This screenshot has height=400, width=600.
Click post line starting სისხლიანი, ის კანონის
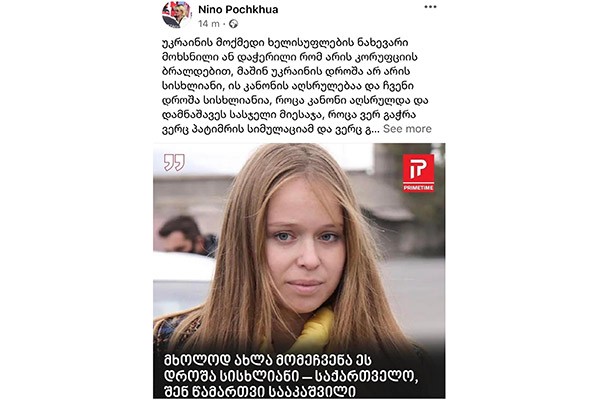pos(288,86)
